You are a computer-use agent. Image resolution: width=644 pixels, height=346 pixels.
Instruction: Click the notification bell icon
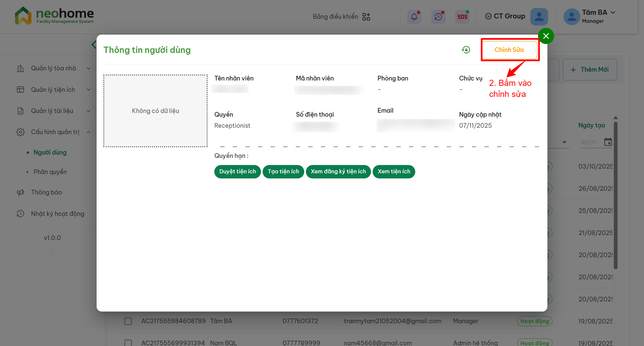coord(414,16)
